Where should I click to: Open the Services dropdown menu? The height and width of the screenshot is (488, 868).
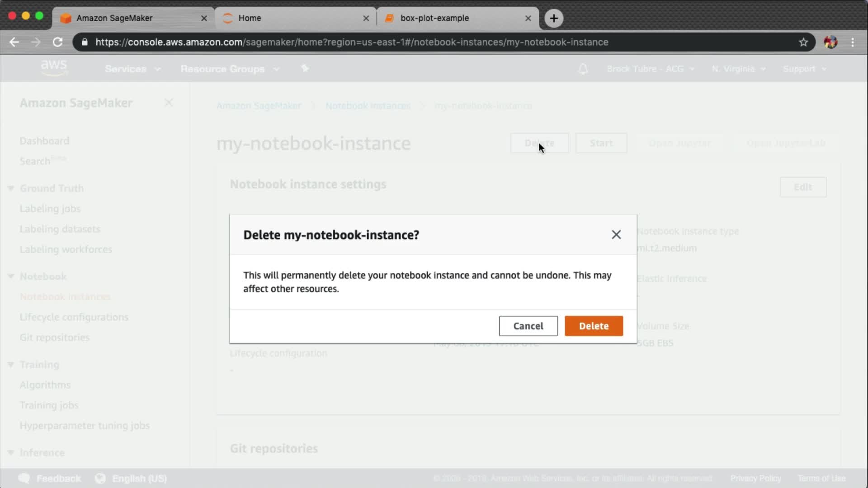[132, 69]
